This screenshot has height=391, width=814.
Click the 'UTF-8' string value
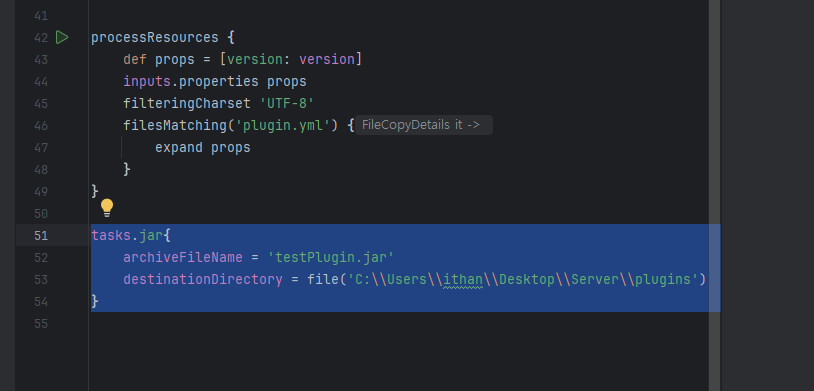287,104
